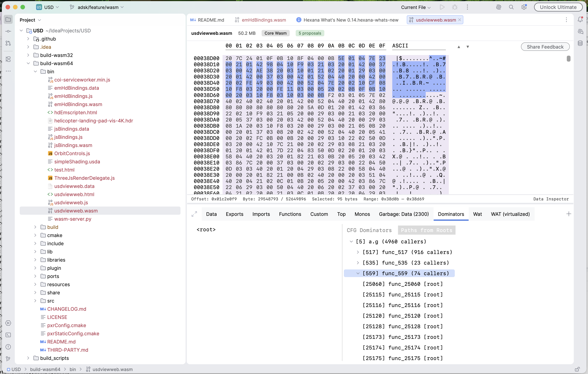588x374 pixels.
Task: Jump to next hex result arrow
Action: (x=468, y=47)
